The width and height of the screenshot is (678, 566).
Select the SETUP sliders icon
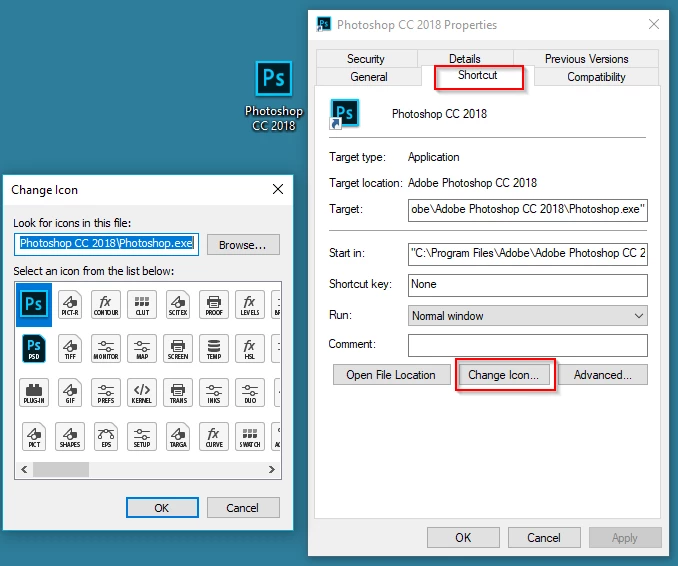point(142,437)
